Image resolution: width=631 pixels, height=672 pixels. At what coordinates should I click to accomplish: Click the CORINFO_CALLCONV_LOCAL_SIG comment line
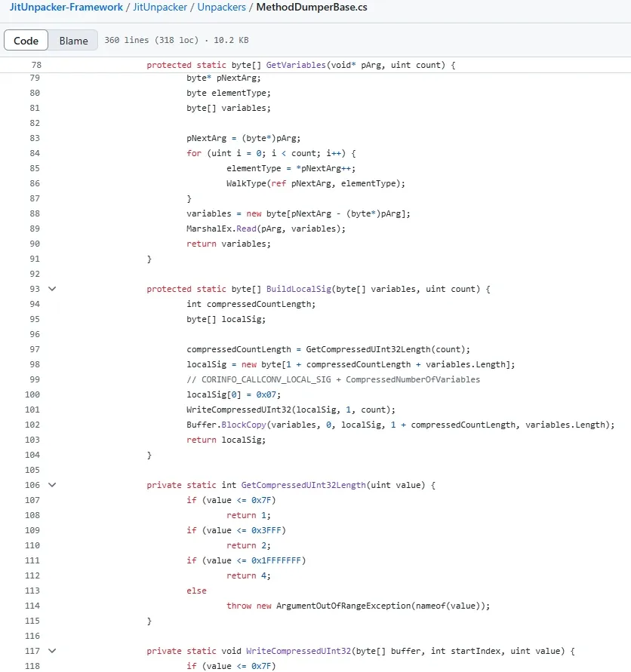[334, 379]
